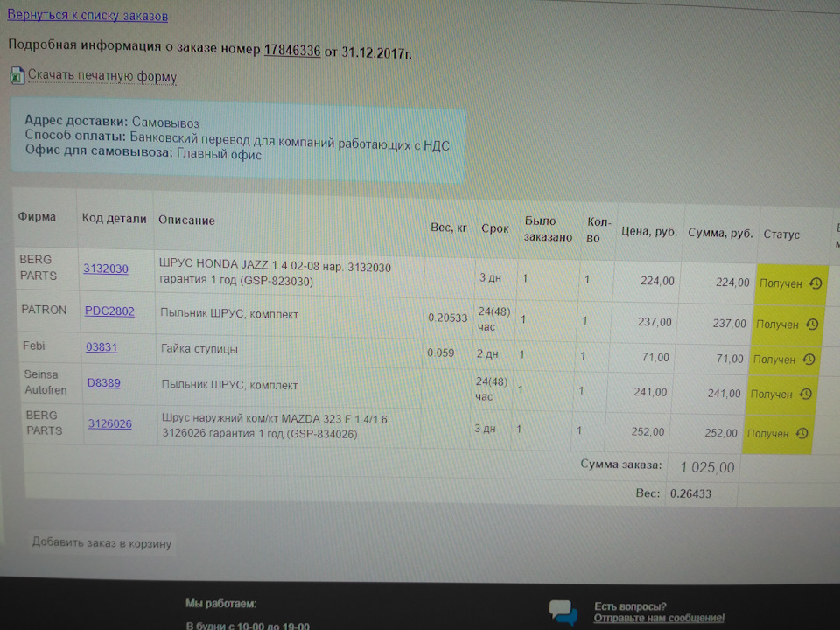Click Добавить заказ в корзину button
Image resolution: width=840 pixels, height=630 pixels.
click(x=101, y=542)
